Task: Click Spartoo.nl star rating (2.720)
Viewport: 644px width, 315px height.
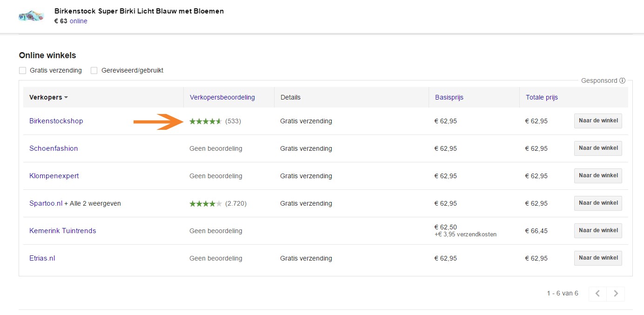Action: click(218, 203)
